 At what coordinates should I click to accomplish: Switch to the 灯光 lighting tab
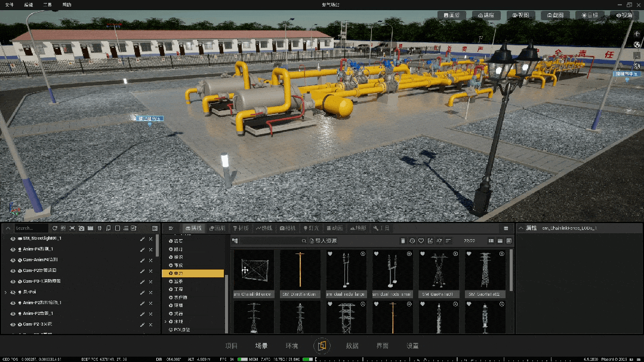pos(312,228)
